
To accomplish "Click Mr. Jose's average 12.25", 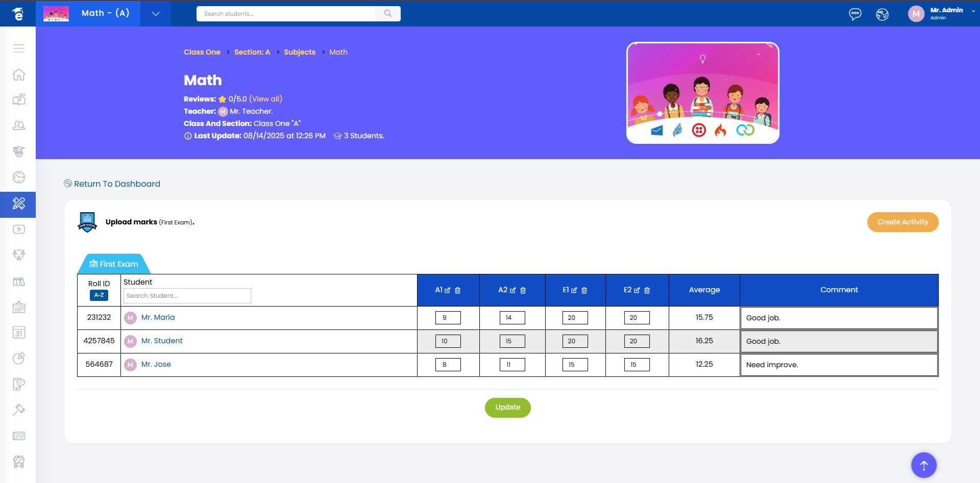I will coord(704,364).
